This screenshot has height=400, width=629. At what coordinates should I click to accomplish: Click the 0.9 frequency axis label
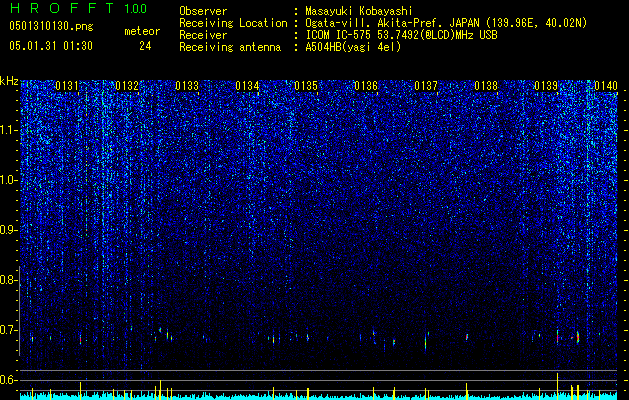coord(9,230)
